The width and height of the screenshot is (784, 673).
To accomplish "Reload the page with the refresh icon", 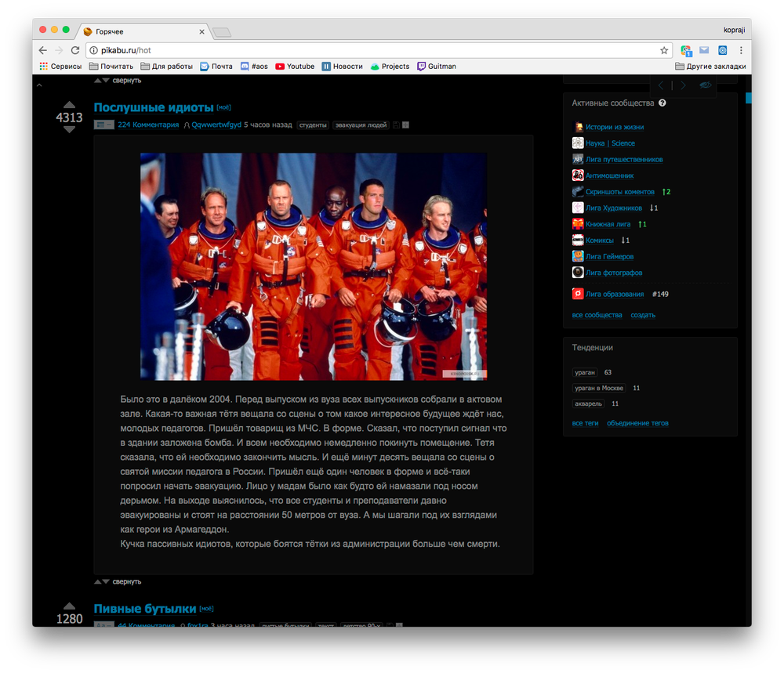I will point(75,50).
